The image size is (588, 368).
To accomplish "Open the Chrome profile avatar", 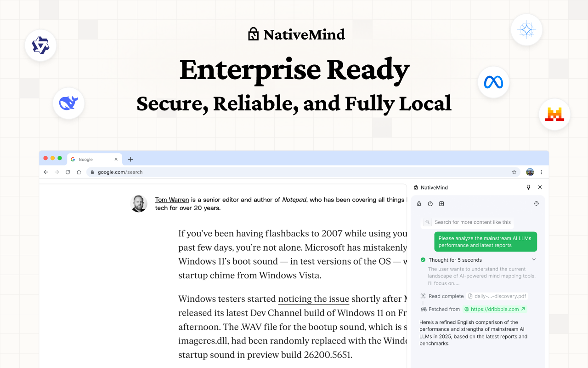I will 530,172.
